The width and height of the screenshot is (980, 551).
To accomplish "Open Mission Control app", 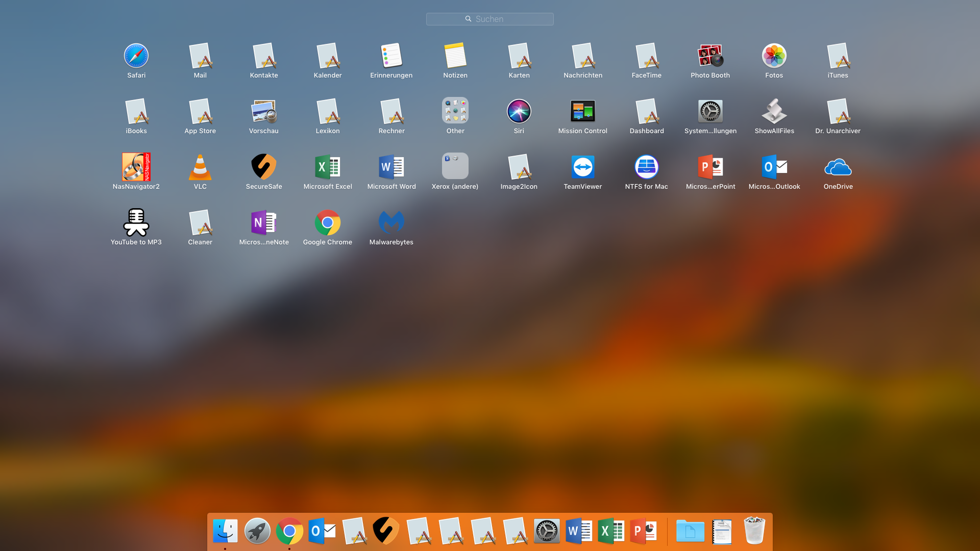I will click(583, 112).
